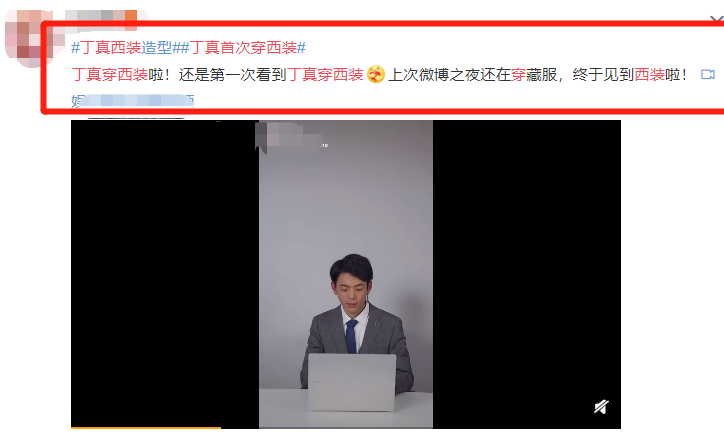Image resolution: width=724 pixels, height=435 pixels.
Task: Click the man's blue tie in the video
Action: [x=351, y=337]
